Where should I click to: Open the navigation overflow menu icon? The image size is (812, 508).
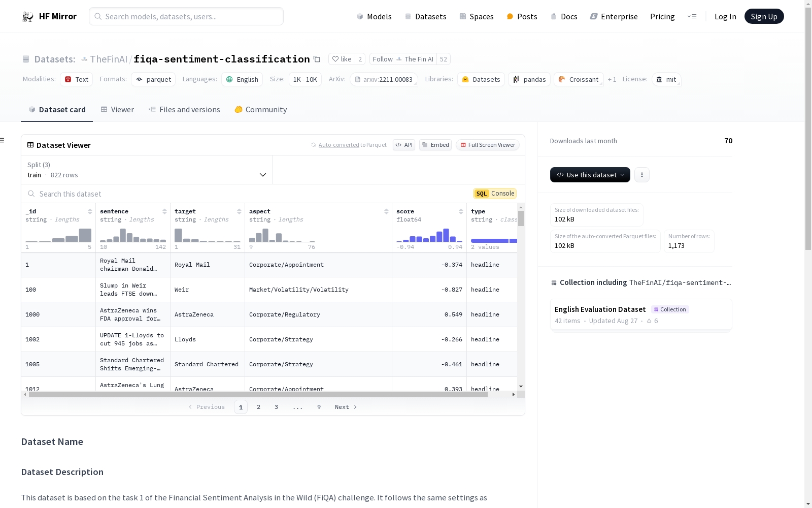(x=692, y=16)
